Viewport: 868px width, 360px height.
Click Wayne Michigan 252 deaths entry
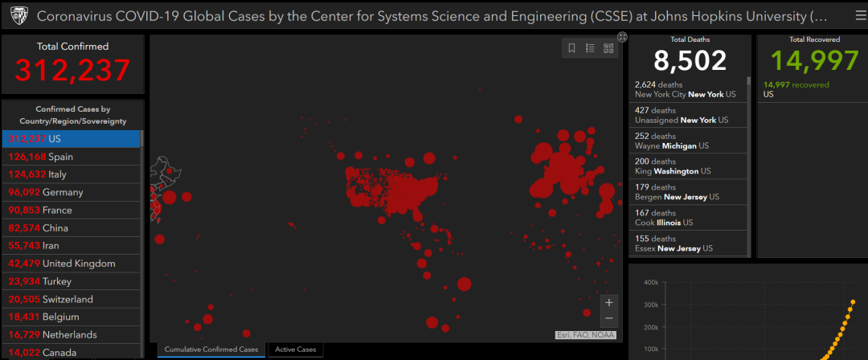pyautogui.click(x=687, y=141)
